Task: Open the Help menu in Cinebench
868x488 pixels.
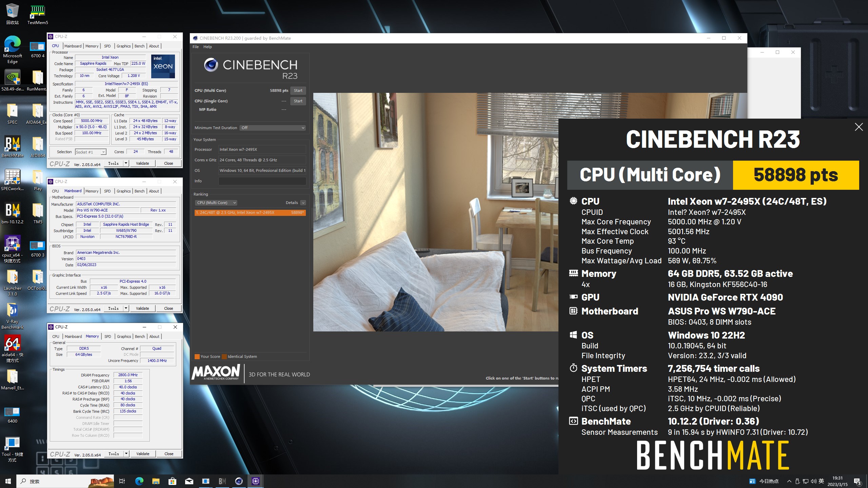Action: coord(208,47)
